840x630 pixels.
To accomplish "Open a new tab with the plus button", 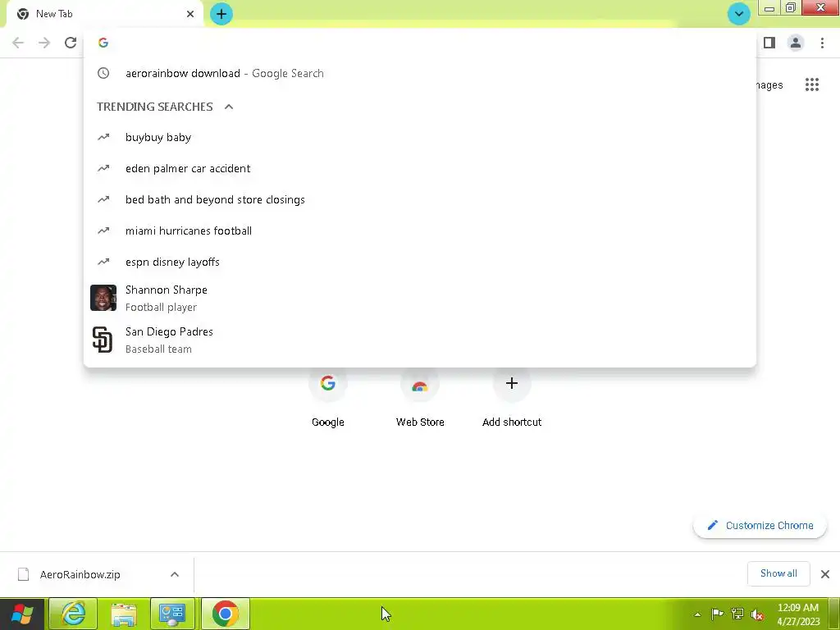I will [x=221, y=14].
